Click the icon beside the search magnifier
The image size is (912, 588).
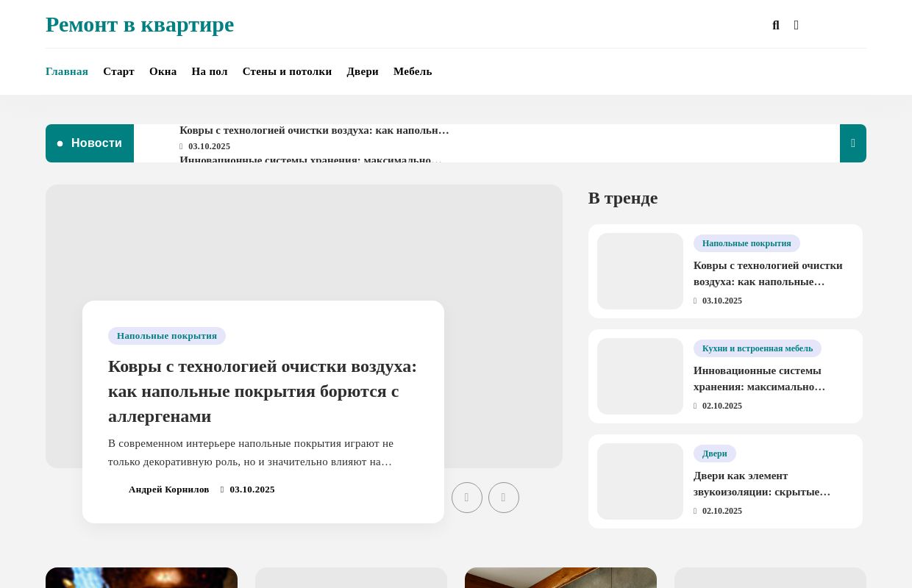tap(797, 25)
